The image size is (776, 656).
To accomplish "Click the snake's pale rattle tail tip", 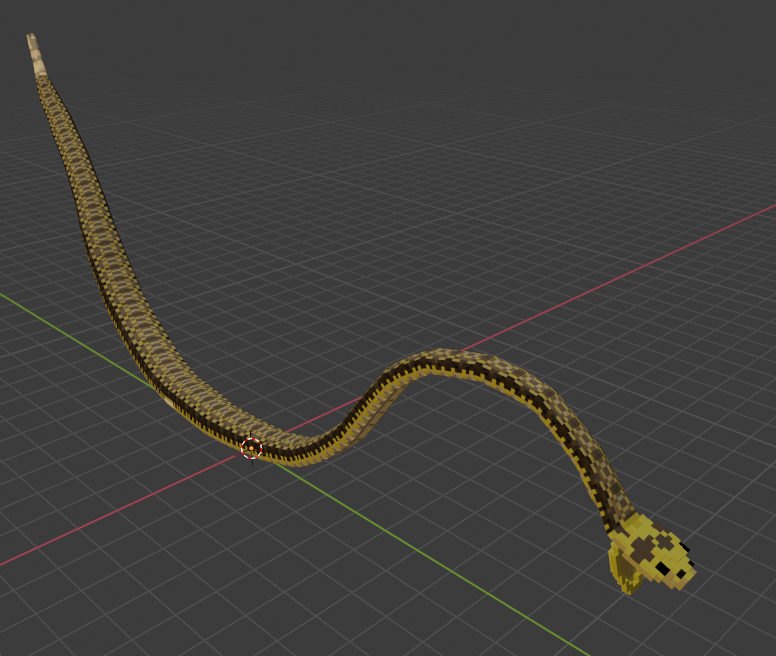I will (x=37, y=54).
